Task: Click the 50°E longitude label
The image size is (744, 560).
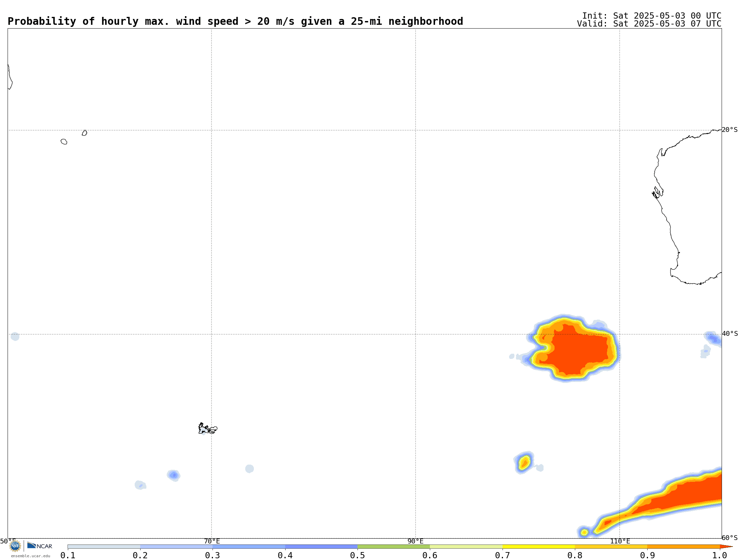Action: pyautogui.click(x=8, y=541)
